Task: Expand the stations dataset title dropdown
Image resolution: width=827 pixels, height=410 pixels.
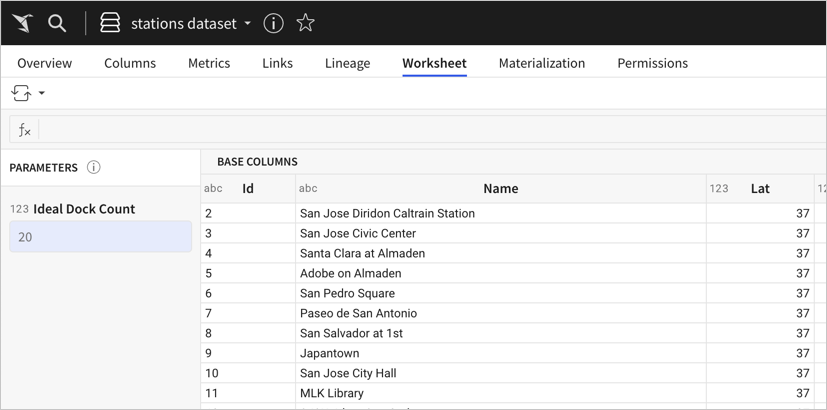Action: 247,24
